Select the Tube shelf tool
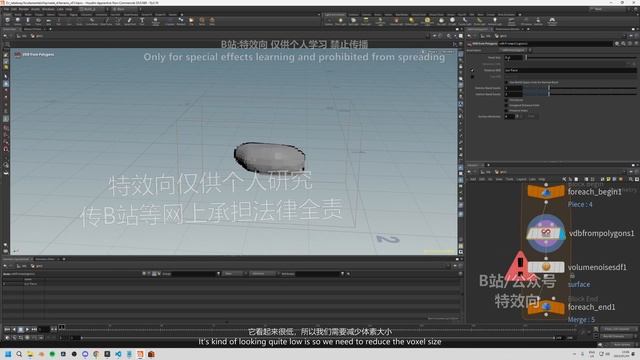Viewport: 640px width, 360px height. click(28, 21)
